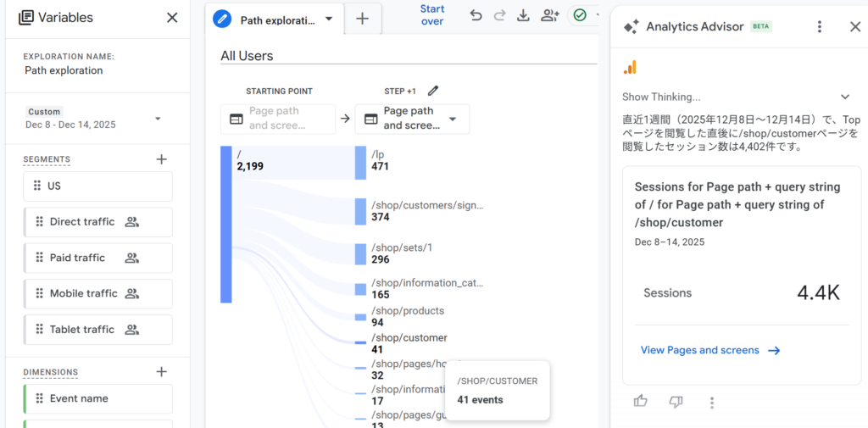868x428 pixels.
Task: Click the undo arrow icon
Action: (476, 15)
